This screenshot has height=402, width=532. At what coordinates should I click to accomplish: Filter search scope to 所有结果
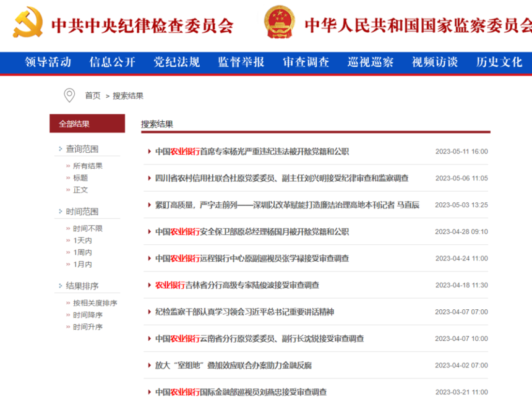(x=88, y=166)
